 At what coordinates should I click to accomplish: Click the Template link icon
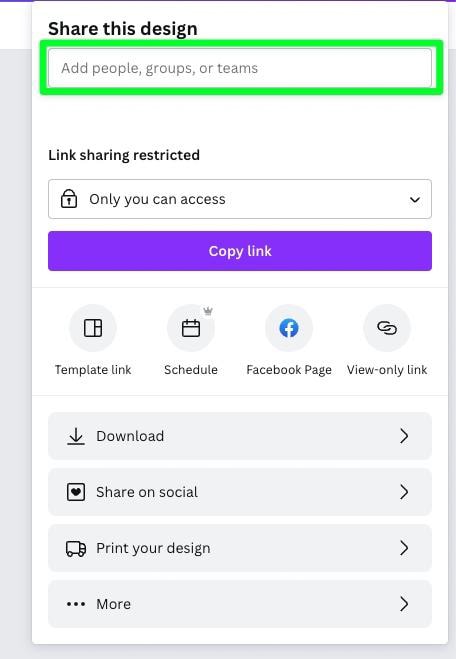93,328
